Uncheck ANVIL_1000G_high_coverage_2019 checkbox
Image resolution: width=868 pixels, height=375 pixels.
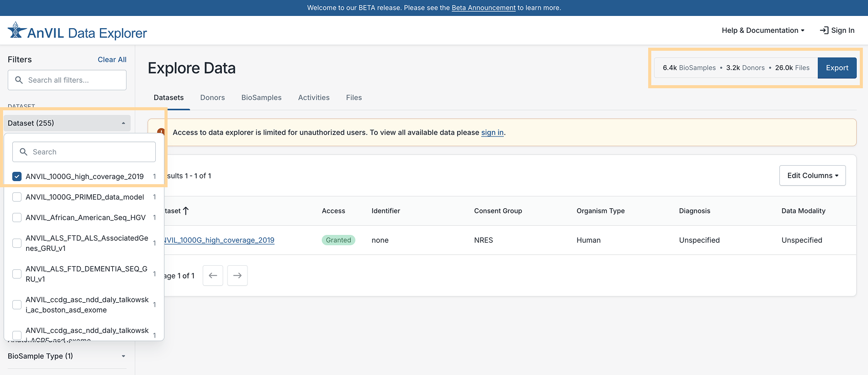coord(17,176)
